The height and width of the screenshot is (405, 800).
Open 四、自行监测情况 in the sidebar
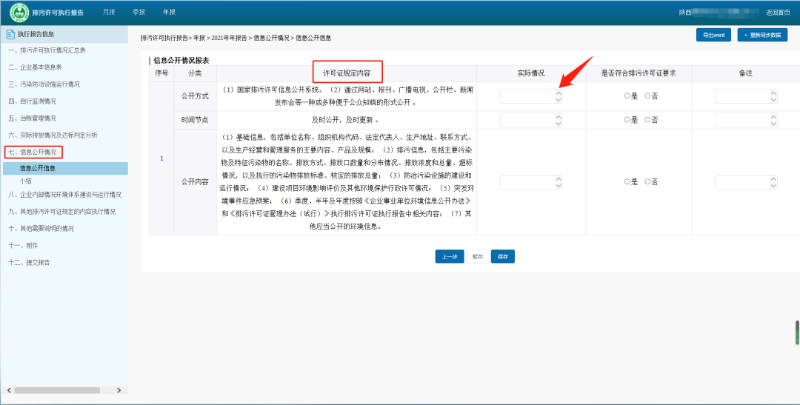tap(32, 101)
